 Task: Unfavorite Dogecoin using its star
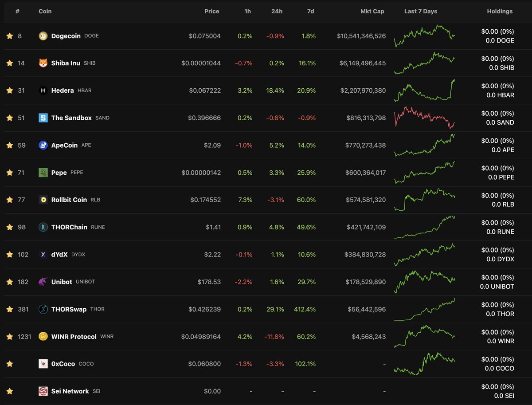[x=10, y=36]
